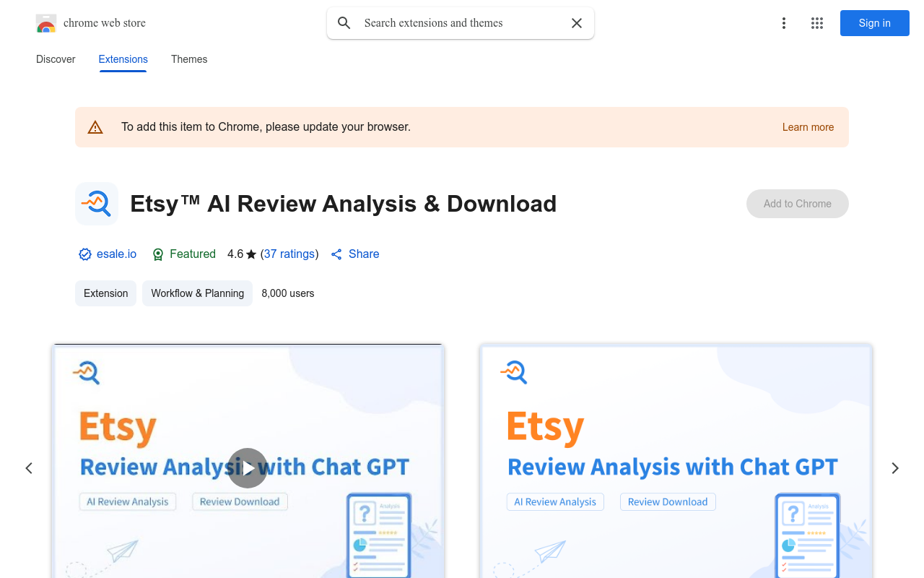The image size is (924, 578).
Task: Click the search magnifier icon
Action: (344, 23)
